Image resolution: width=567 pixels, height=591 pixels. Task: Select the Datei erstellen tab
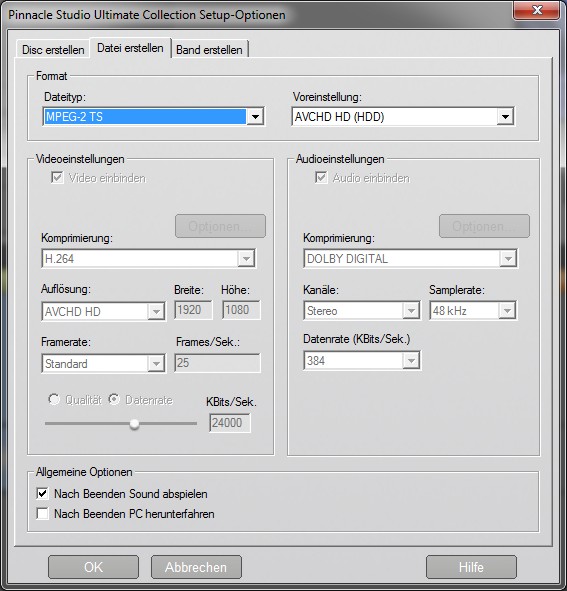coord(130,48)
